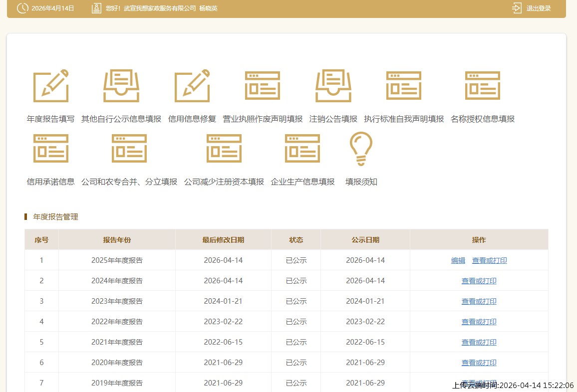The width and height of the screenshot is (577, 392).
Task: Click 编辑 link for 2025年度报告
Action: [458, 260]
